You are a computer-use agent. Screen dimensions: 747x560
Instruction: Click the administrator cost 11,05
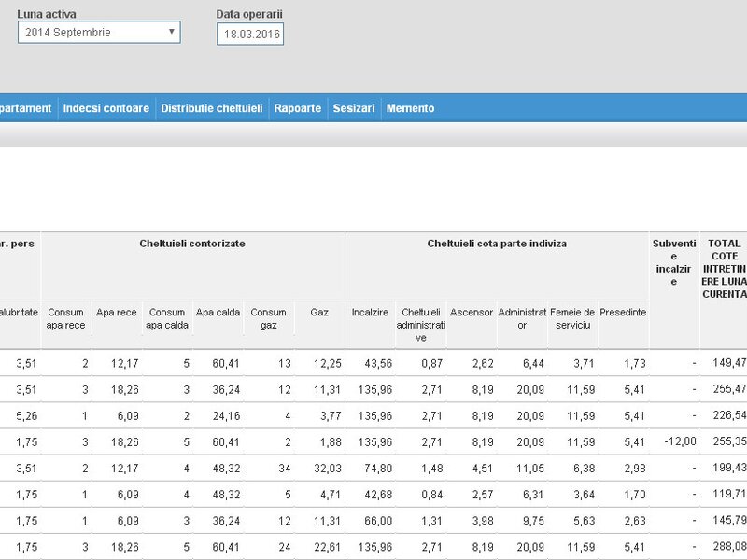tap(530, 469)
